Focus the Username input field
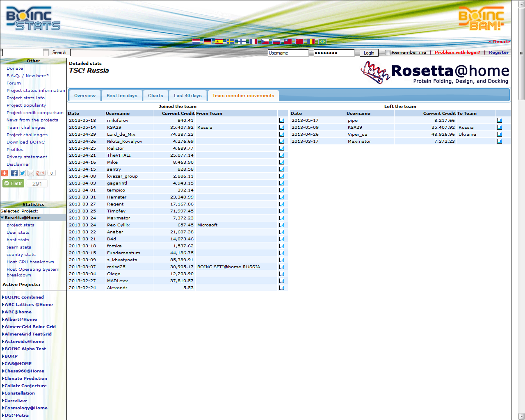Viewport: 525px width, 420px height. (288, 53)
